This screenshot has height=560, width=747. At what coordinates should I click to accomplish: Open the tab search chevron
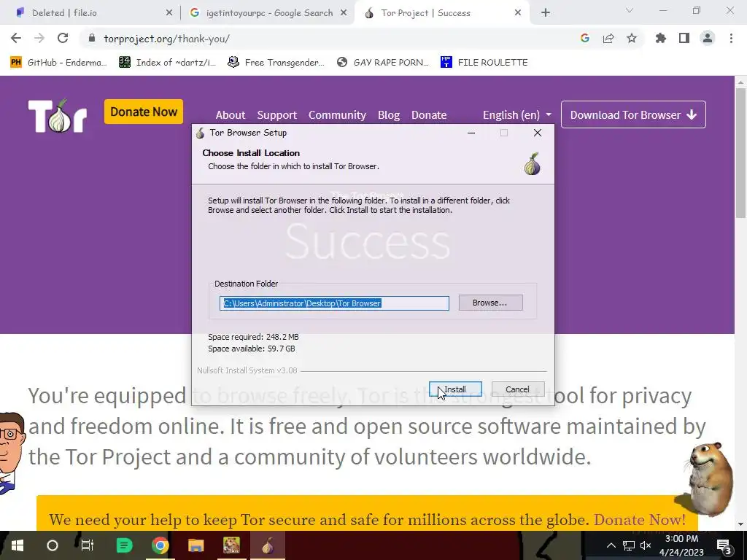point(630,10)
